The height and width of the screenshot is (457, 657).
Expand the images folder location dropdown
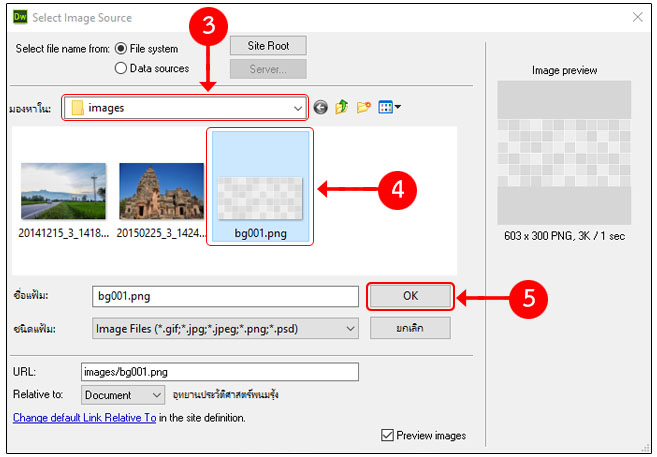[x=297, y=107]
